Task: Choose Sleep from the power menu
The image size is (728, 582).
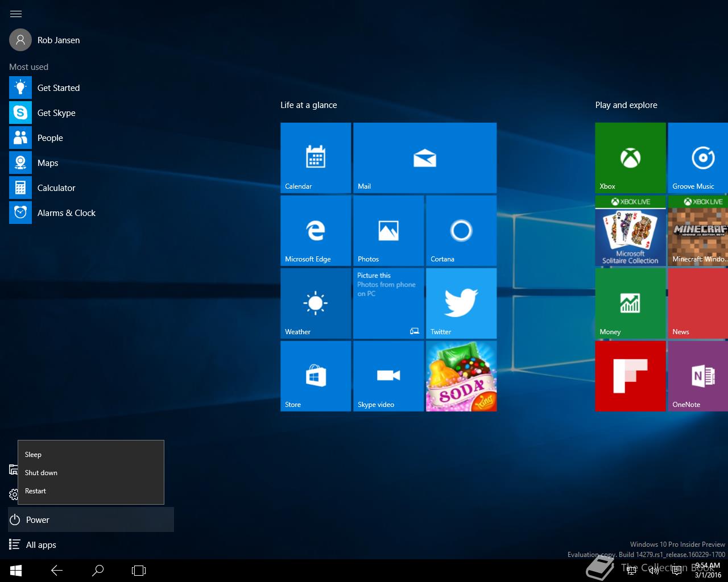Action: pyautogui.click(x=91, y=455)
